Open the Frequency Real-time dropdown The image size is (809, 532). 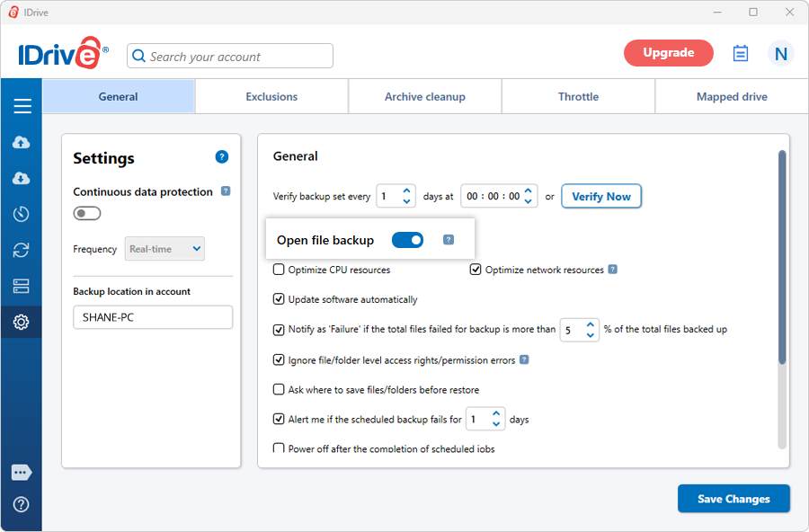tap(164, 249)
